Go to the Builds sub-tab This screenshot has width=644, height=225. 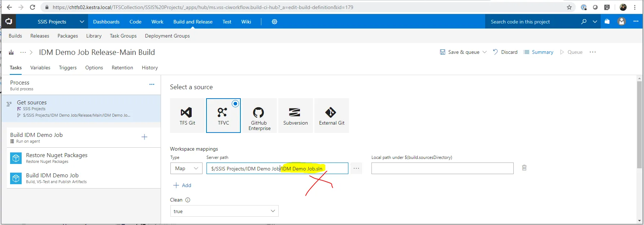click(x=15, y=36)
